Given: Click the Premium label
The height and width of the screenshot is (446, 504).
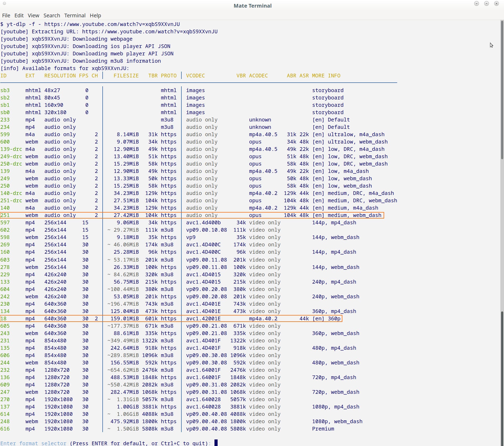Looking at the screenshot, I should tap(323, 429).
